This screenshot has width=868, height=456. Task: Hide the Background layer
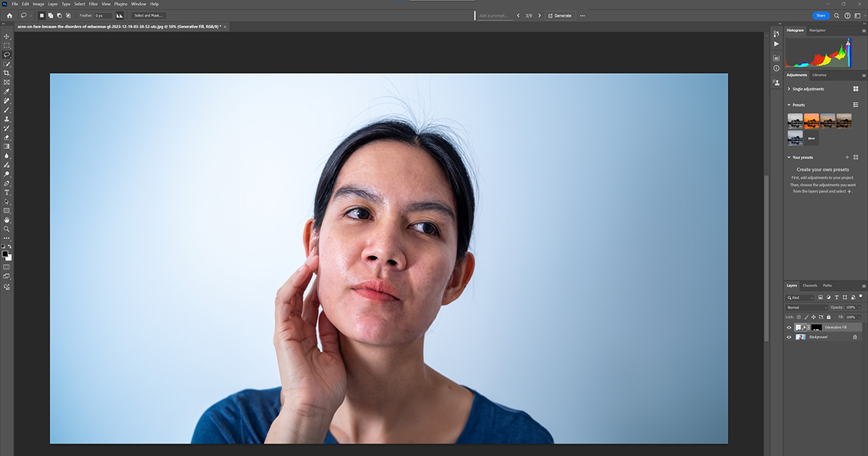click(789, 337)
